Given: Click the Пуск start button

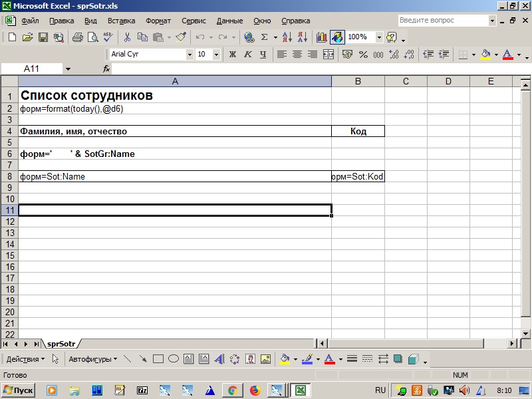Looking at the screenshot, I should [19, 390].
